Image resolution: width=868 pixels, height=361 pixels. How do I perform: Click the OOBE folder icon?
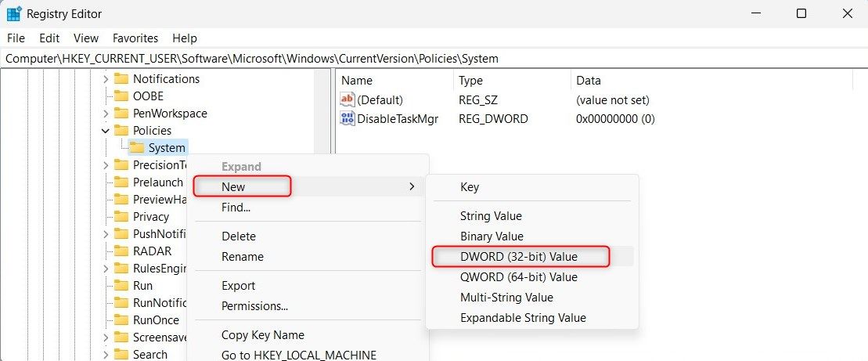point(121,96)
